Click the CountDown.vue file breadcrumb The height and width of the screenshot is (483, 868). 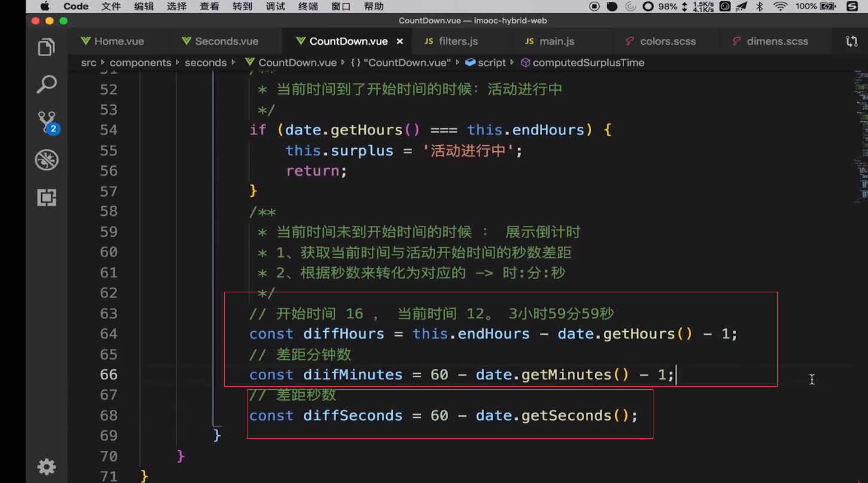click(x=291, y=63)
